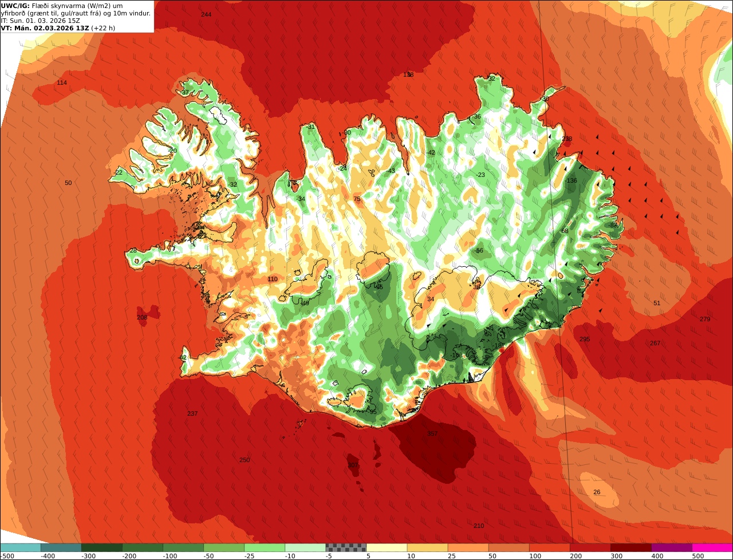The width and height of the screenshot is (733, 560).
Task: Click the orange 25 to 50 swatch
Action: point(468,547)
